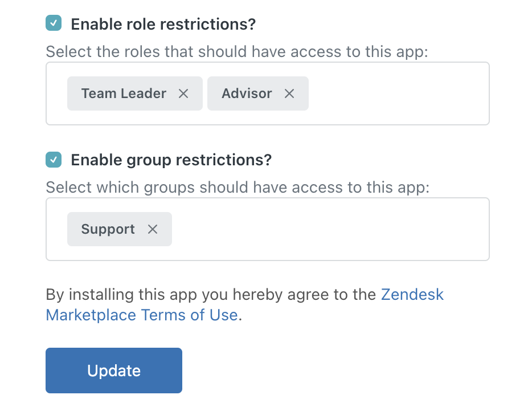532x407 pixels.
Task: Focus the bottom padding of roles box
Action: pos(267,117)
